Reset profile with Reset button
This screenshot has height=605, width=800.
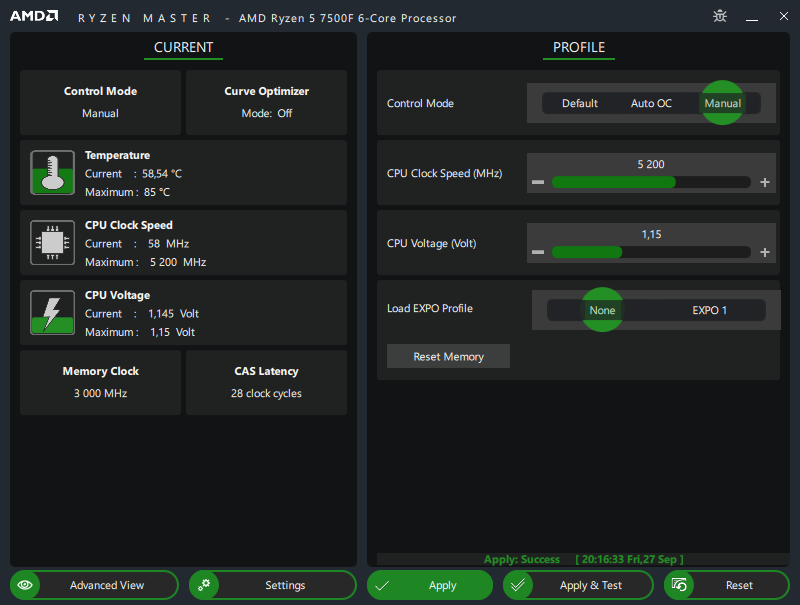(727, 585)
